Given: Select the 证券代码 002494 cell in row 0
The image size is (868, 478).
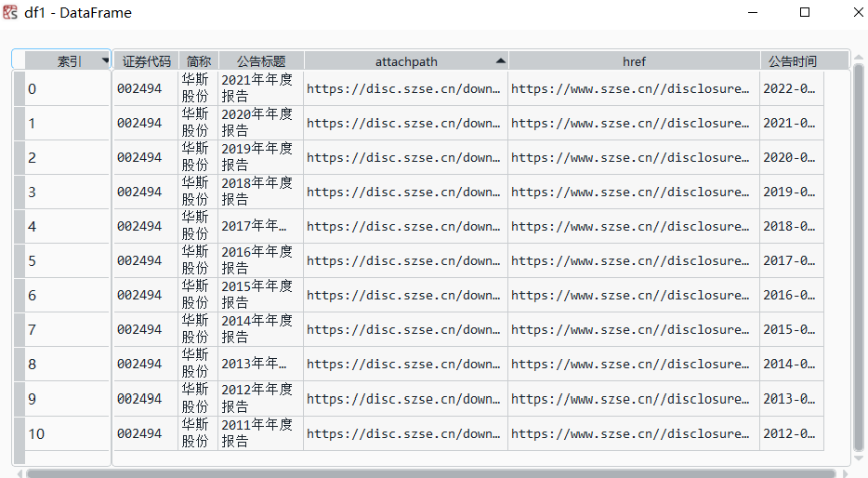Looking at the screenshot, I should 146,88.
